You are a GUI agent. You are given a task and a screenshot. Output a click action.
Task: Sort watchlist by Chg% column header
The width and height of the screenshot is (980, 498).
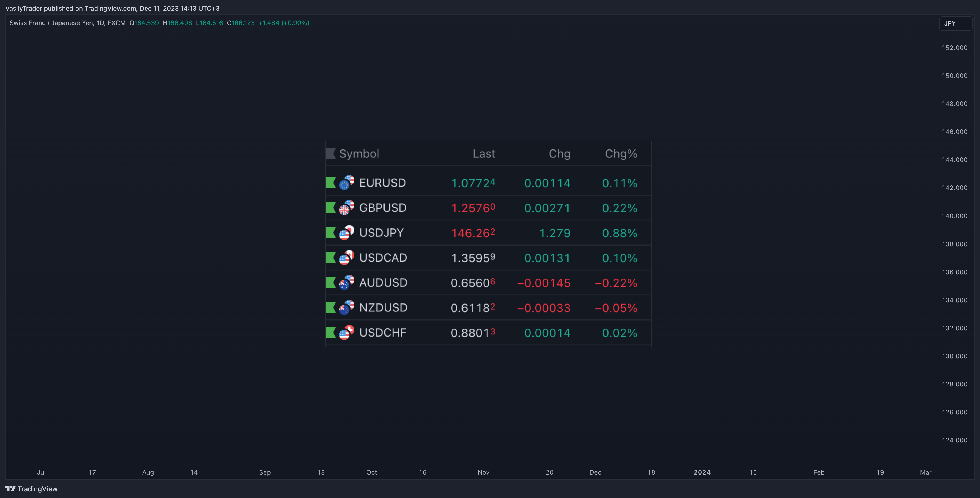click(x=621, y=153)
